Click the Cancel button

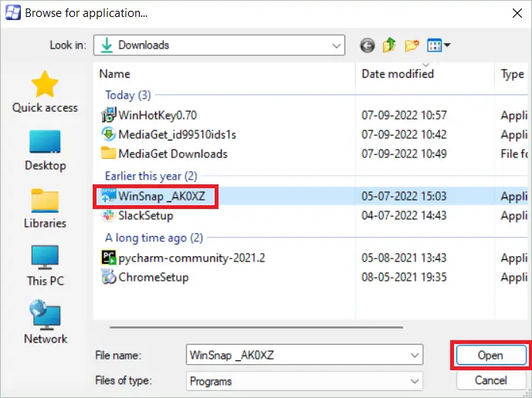point(490,380)
